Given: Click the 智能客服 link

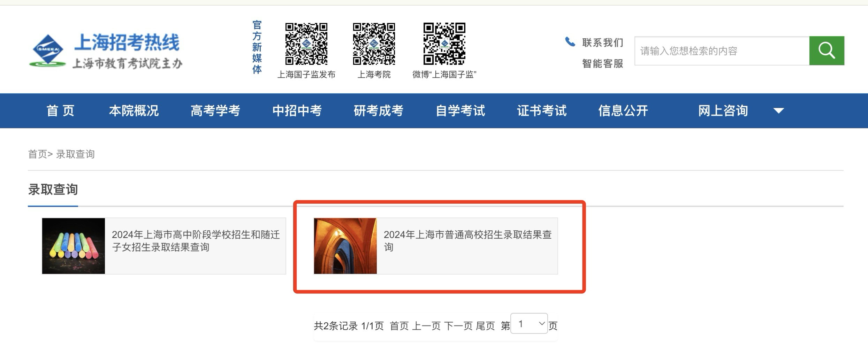Looking at the screenshot, I should click(x=603, y=63).
